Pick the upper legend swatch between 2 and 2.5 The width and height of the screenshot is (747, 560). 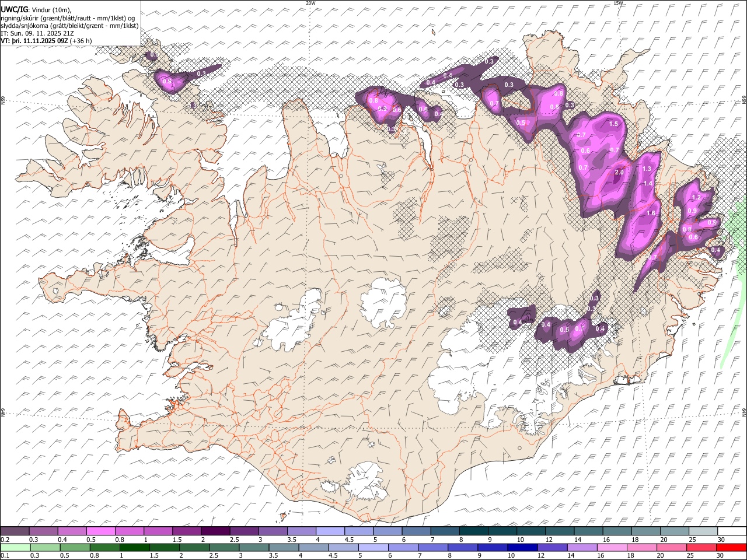[215, 531]
